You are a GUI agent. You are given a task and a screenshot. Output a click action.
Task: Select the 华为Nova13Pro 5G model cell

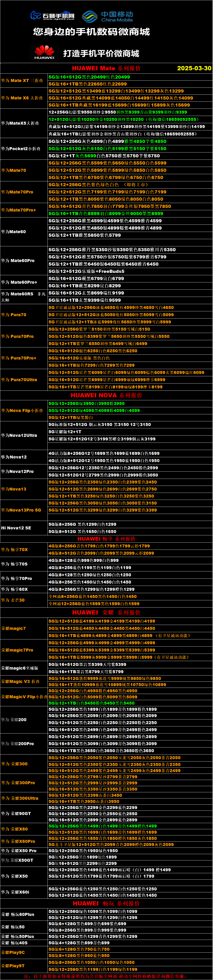[24, 510]
